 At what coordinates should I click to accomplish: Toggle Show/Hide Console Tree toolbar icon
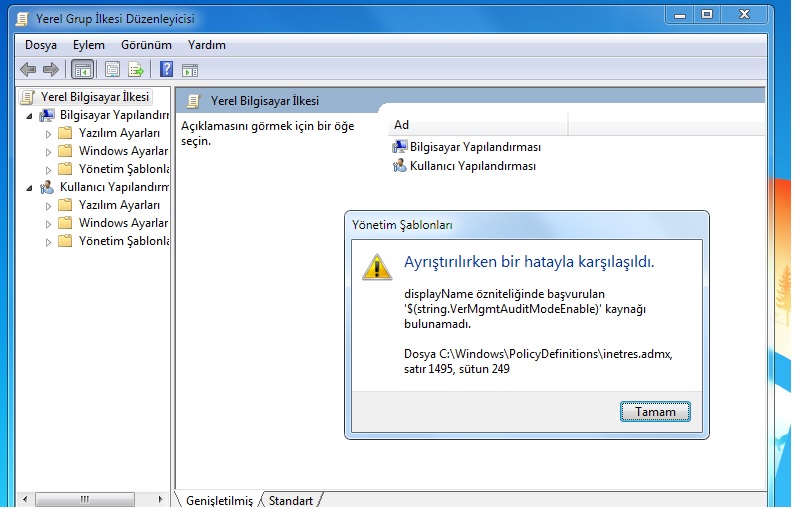[x=82, y=69]
